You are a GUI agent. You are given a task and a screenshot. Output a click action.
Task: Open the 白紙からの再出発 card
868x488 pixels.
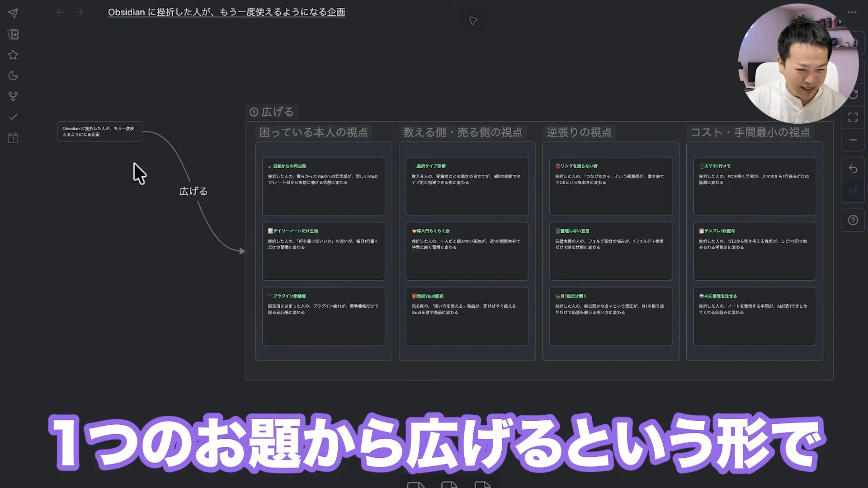(324, 186)
